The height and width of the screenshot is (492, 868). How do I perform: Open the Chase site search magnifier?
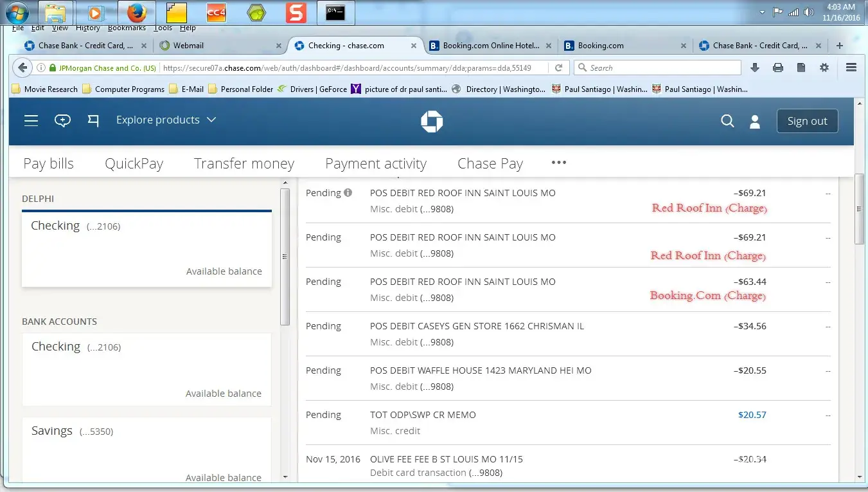click(x=727, y=121)
